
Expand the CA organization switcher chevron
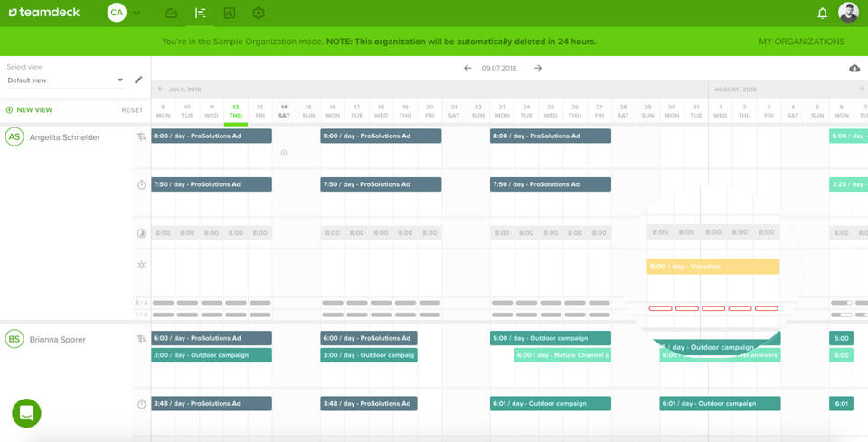point(137,14)
